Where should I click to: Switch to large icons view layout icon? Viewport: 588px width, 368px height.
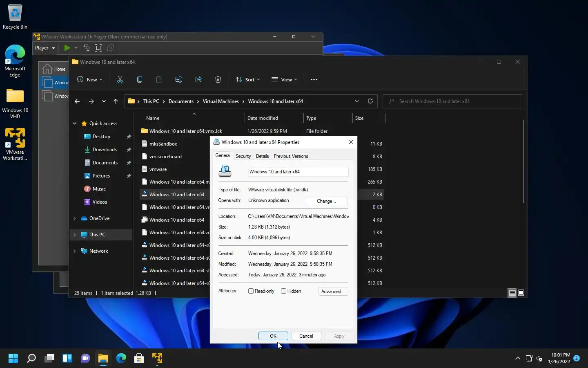(x=521, y=293)
